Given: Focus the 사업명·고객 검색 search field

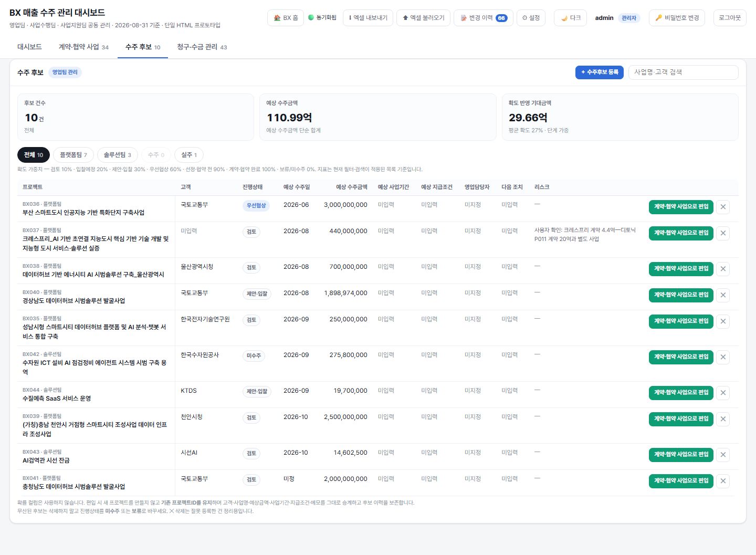Looking at the screenshot, I should tap(684, 72).
